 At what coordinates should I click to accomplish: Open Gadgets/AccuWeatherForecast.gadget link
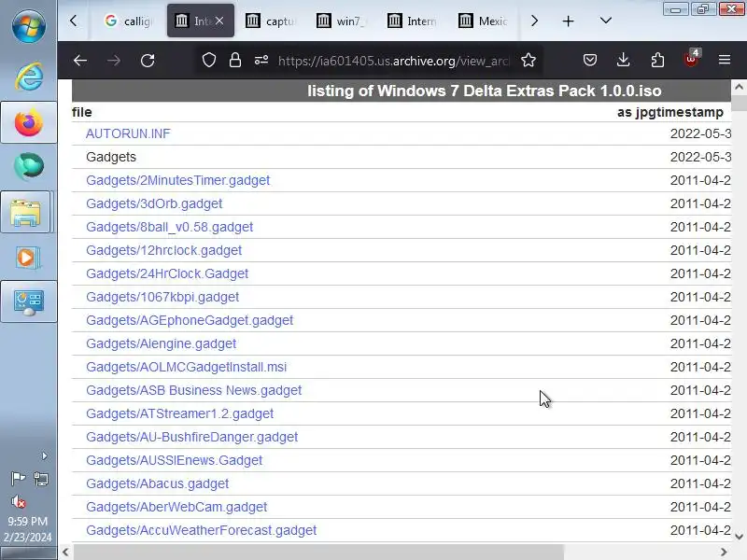(x=201, y=530)
